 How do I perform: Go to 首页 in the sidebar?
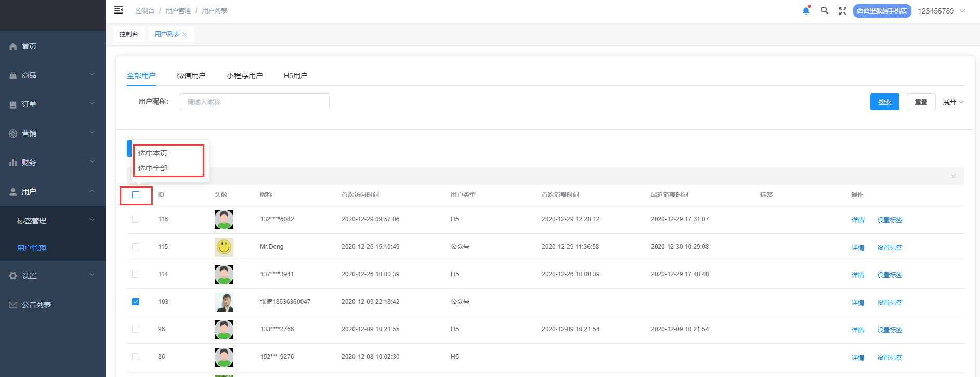point(29,46)
